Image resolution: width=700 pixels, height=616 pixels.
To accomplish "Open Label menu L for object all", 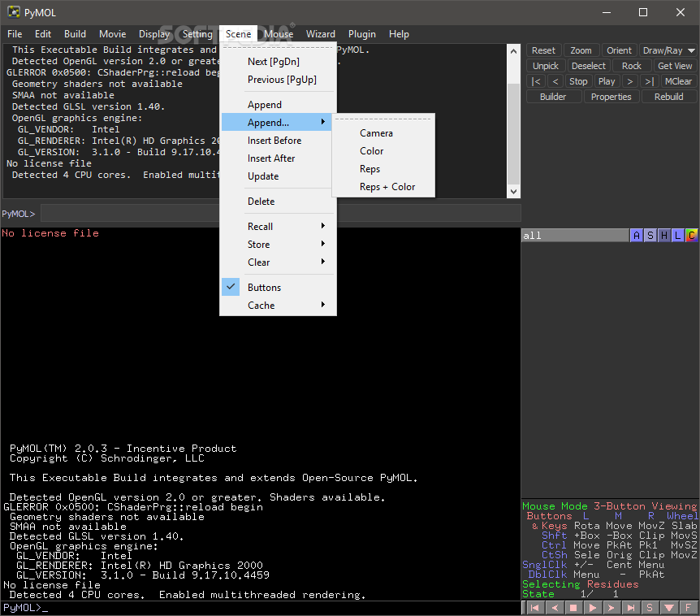I will 678,236.
